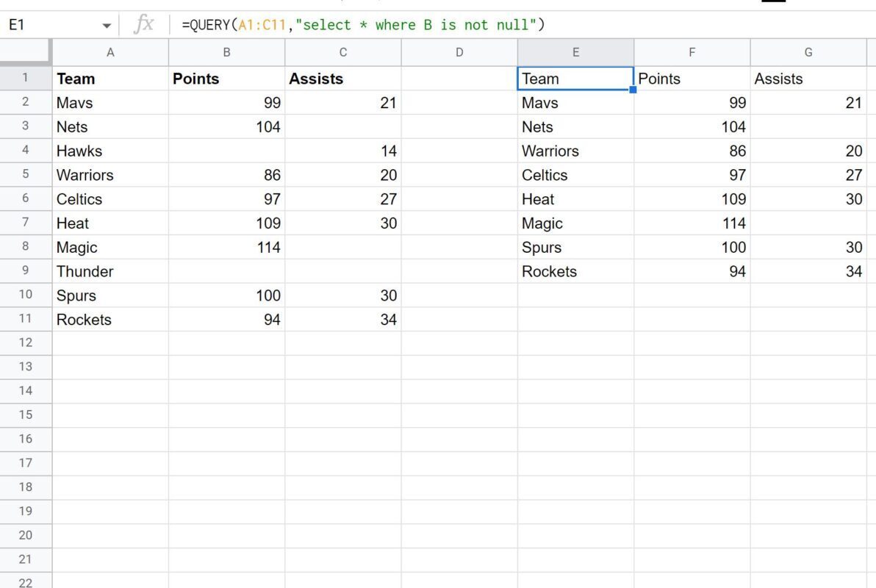
Task: Select the Hawks team cell
Action: (110, 151)
